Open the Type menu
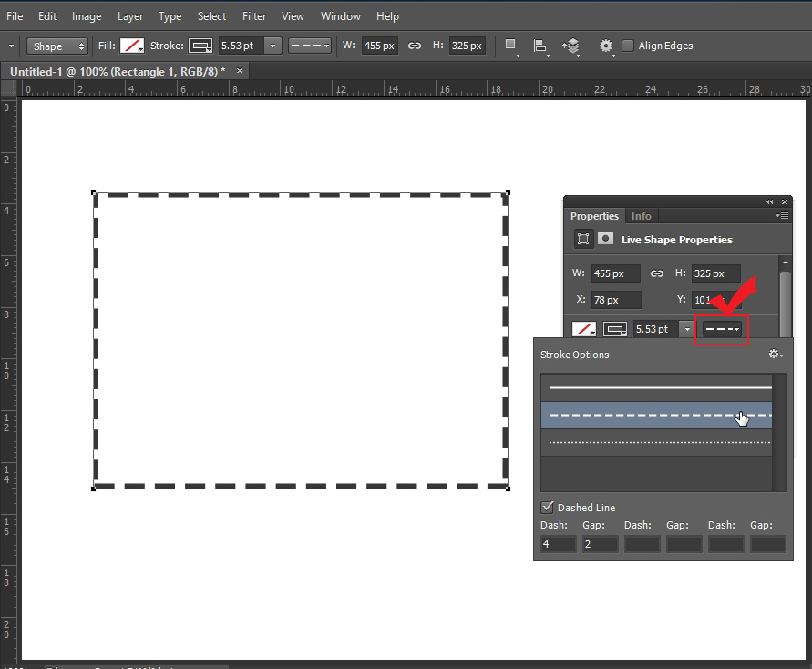812x669 pixels. (x=170, y=16)
